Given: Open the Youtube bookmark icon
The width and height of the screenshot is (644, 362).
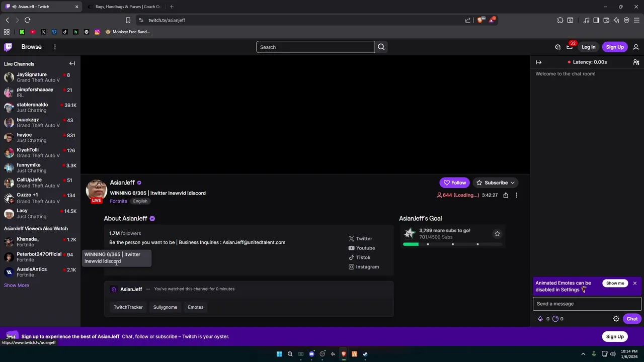Looking at the screenshot, I should pyautogui.click(x=33, y=32).
